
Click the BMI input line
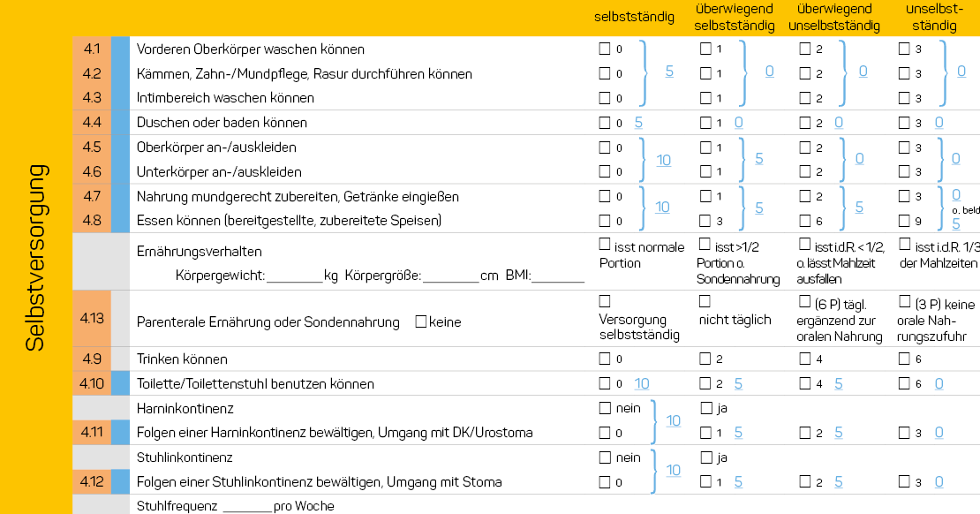click(x=557, y=276)
